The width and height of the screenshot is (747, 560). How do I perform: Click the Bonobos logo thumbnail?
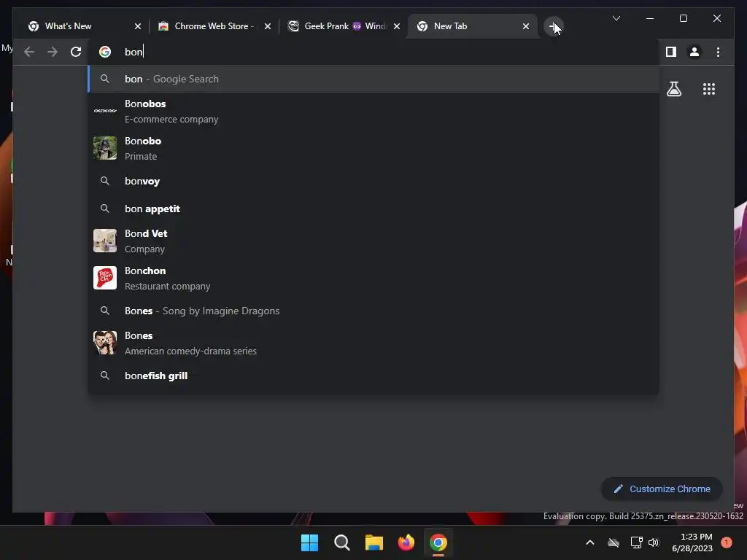[x=105, y=111]
